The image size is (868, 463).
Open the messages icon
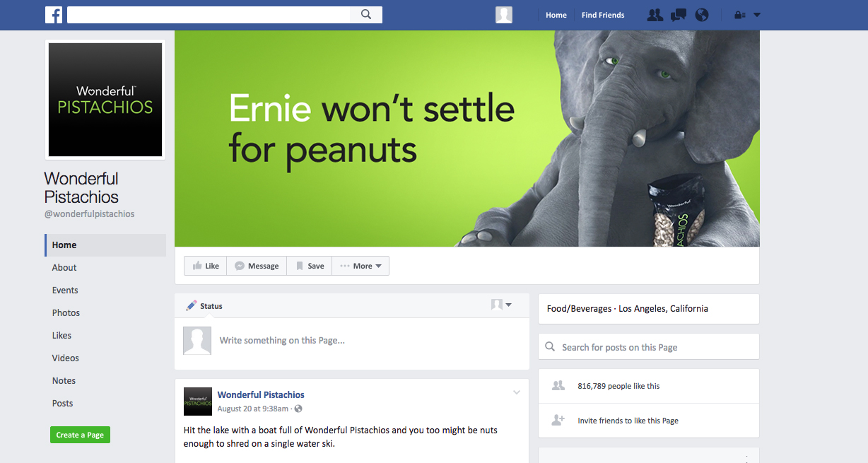click(679, 15)
